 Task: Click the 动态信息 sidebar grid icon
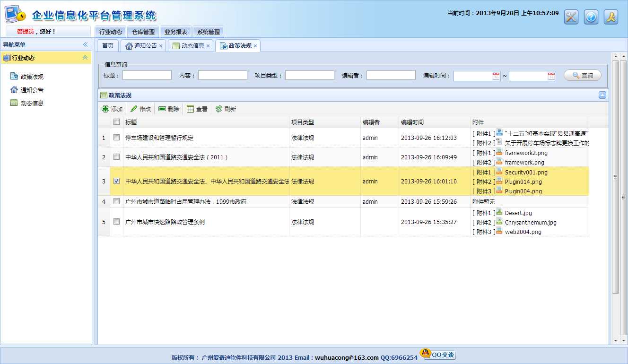point(14,103)
